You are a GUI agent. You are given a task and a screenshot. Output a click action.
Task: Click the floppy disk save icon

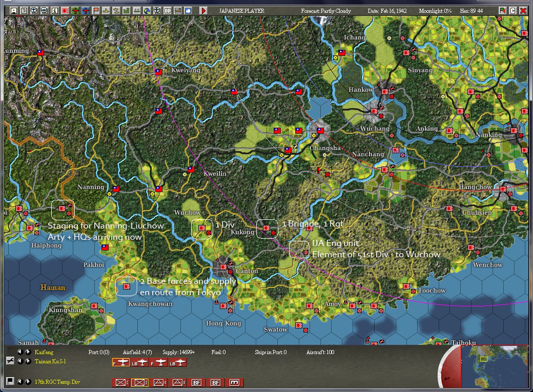[14, 11]
